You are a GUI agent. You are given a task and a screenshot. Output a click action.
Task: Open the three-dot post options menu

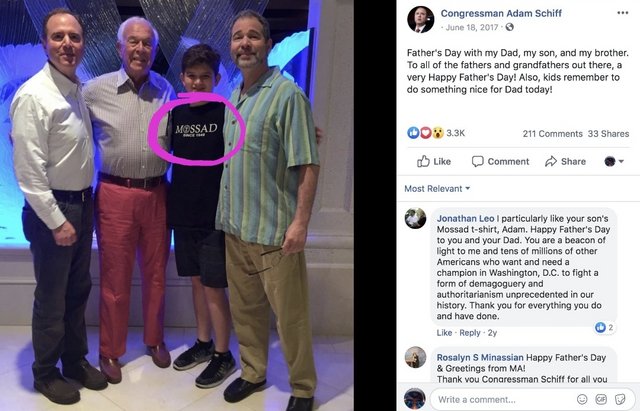[x=622, y=13]
